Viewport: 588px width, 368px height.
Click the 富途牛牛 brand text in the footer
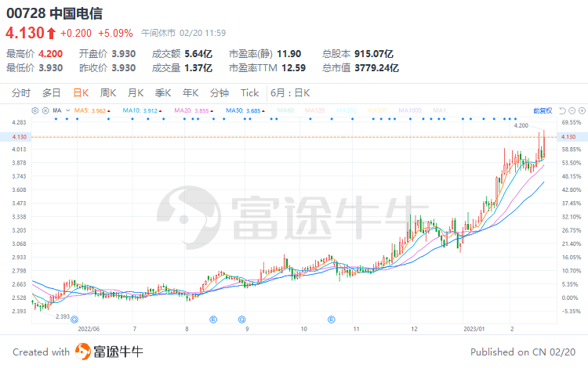point(118,352)
